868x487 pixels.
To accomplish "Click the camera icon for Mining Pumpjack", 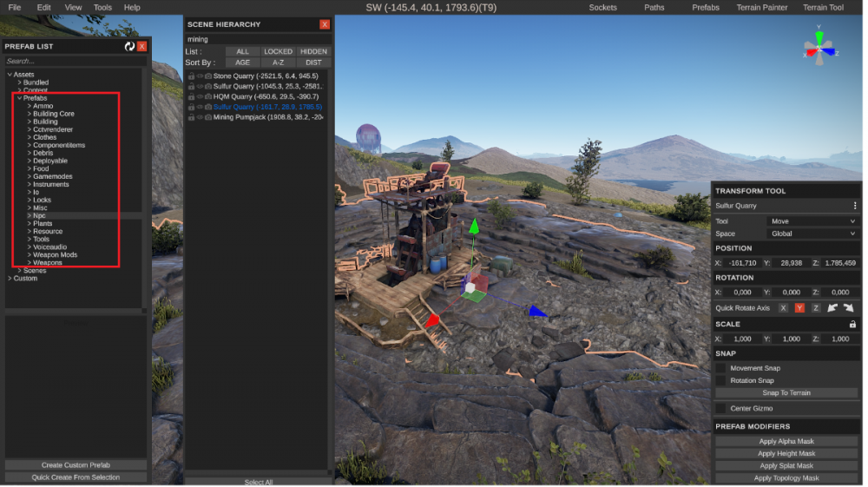I will (x=208, y=117).
